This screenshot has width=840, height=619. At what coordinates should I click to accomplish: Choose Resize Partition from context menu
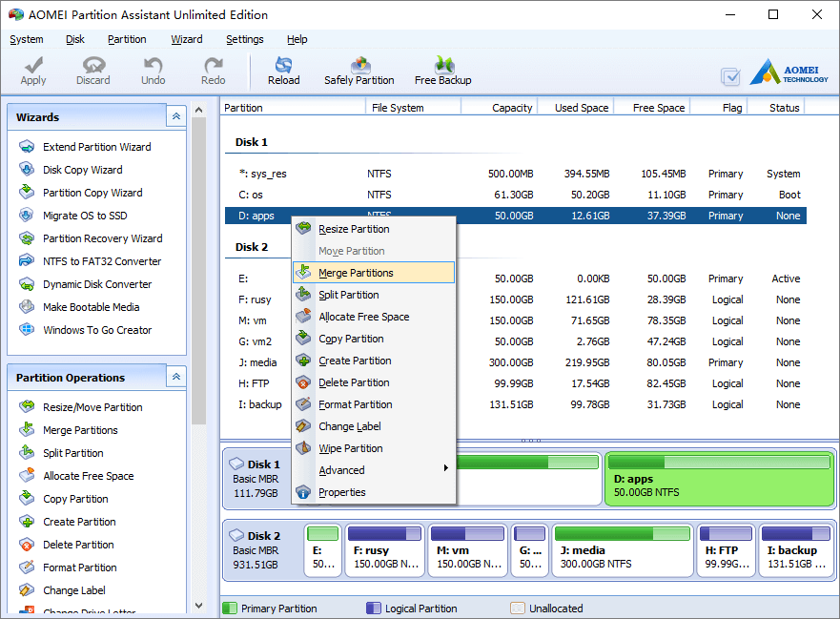point(374,229)
